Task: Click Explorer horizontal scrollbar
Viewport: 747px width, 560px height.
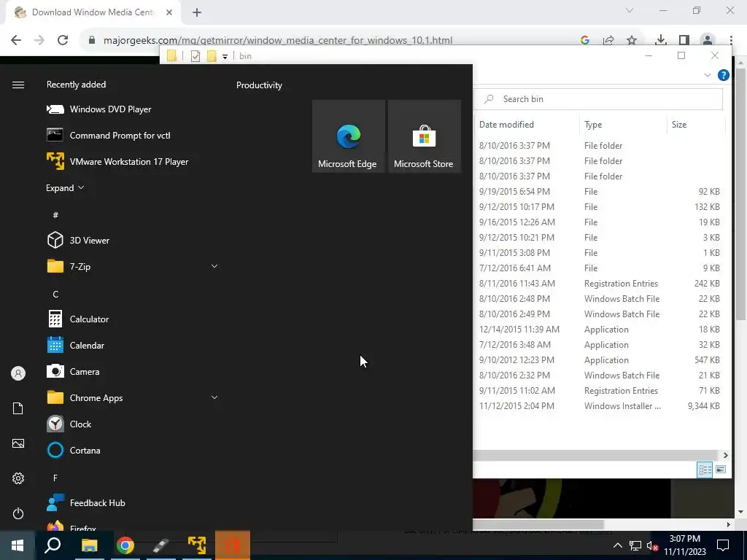Action: pyautogui.click(x=596, y=456)
